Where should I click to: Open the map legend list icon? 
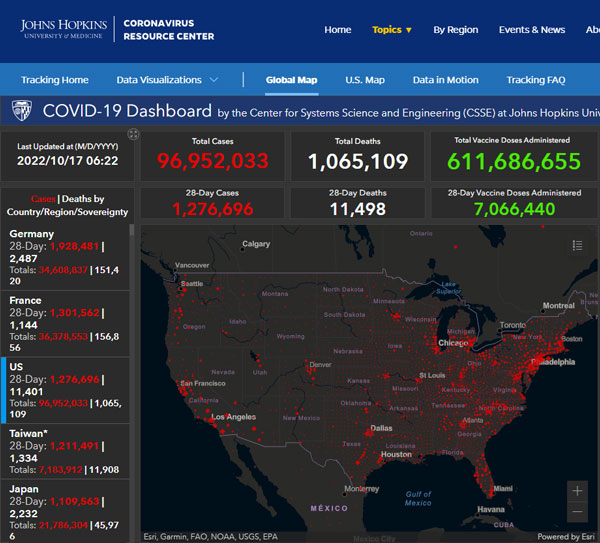[x=577, y=245]
